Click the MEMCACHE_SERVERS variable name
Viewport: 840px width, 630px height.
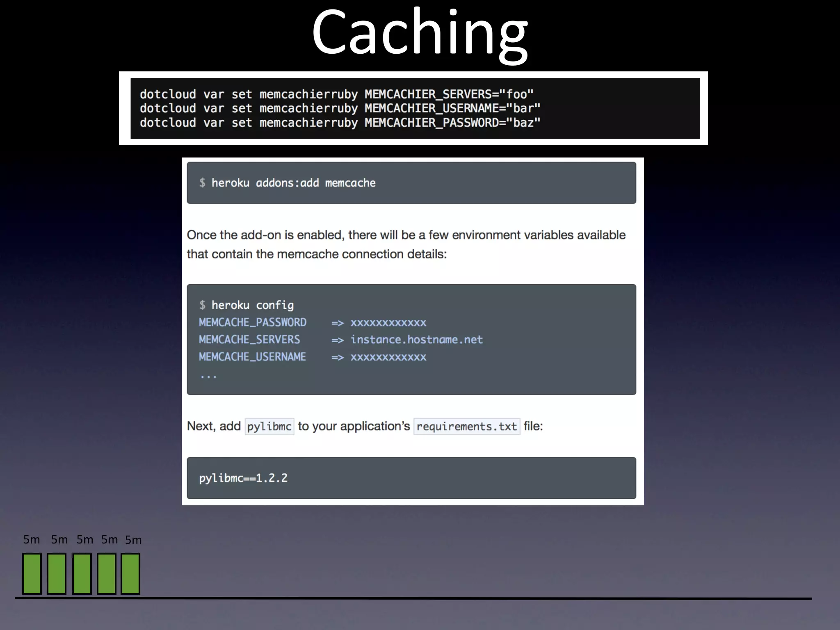pyautogui.click(x=249, y=340)
